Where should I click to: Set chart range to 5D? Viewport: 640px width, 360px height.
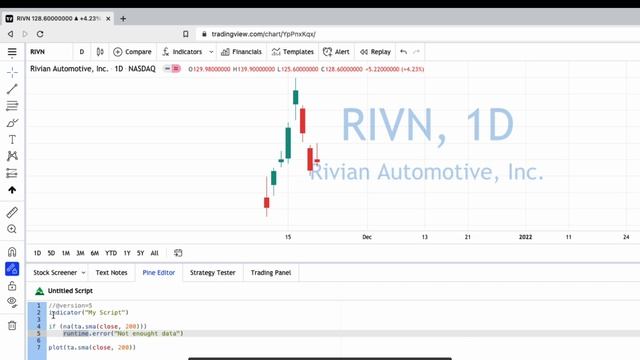pyautogui.click(x=51, y=253)
